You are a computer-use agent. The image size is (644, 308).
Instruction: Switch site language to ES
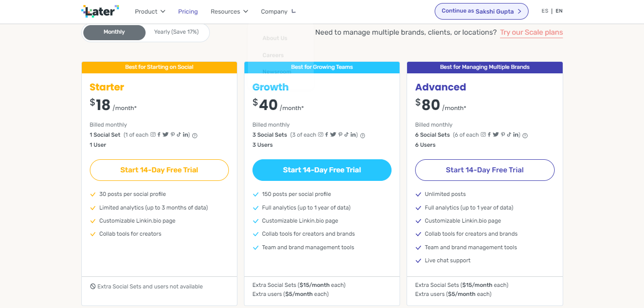coord(545,11)
